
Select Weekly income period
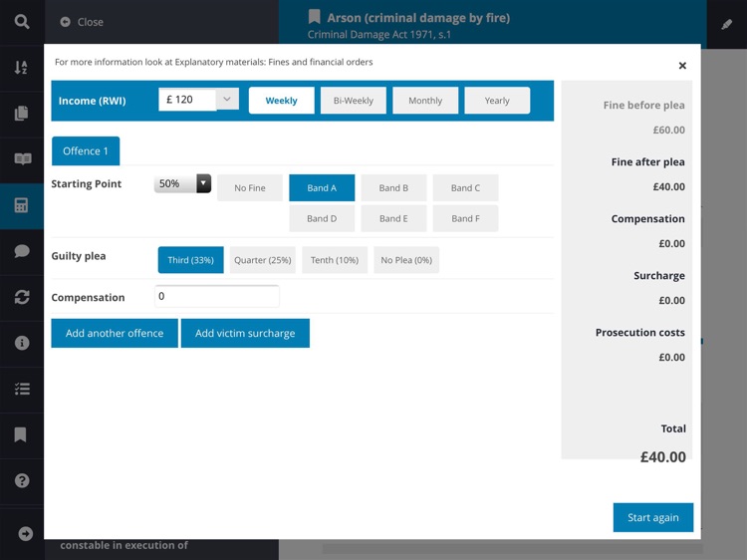pos(281,101)
